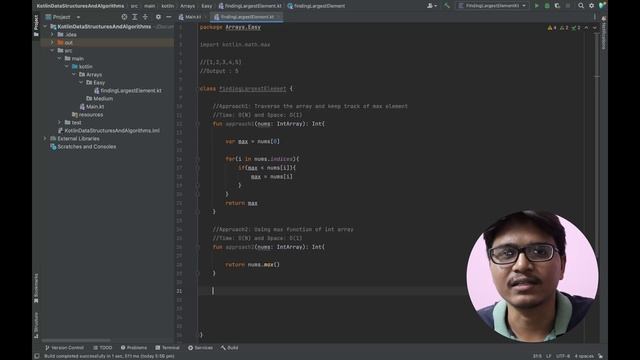Select KotlinDataStructuresAndAlgorithms.iml file
This screenshot has width=640, height=360.
click(x=109, y=131)
